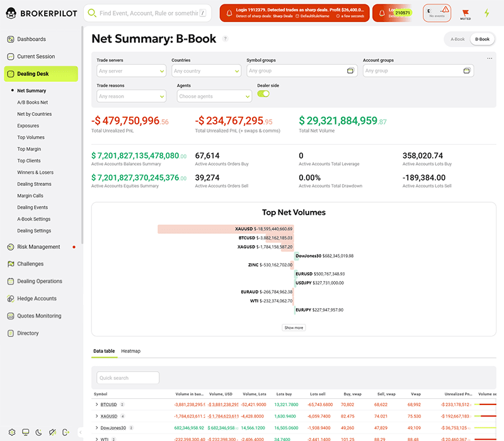Click the warning triangle in the No events box
The image size is (504, 441).
(x=445, y=9)
